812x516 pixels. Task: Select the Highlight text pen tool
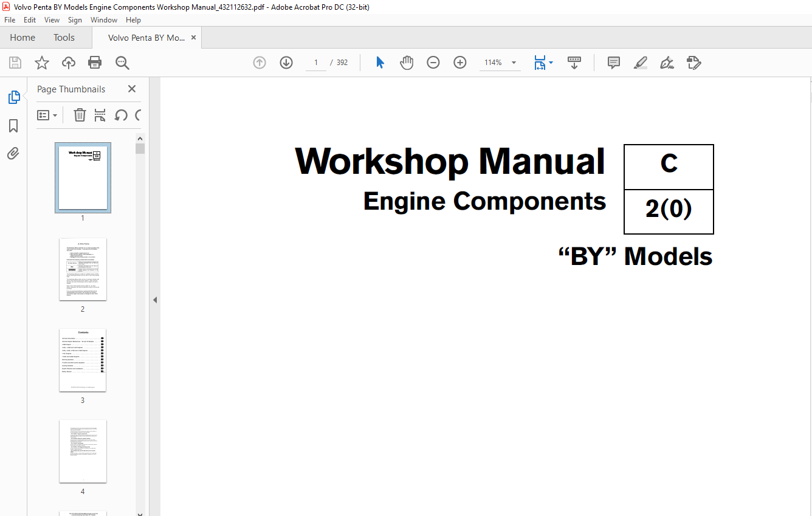(641, 63)
